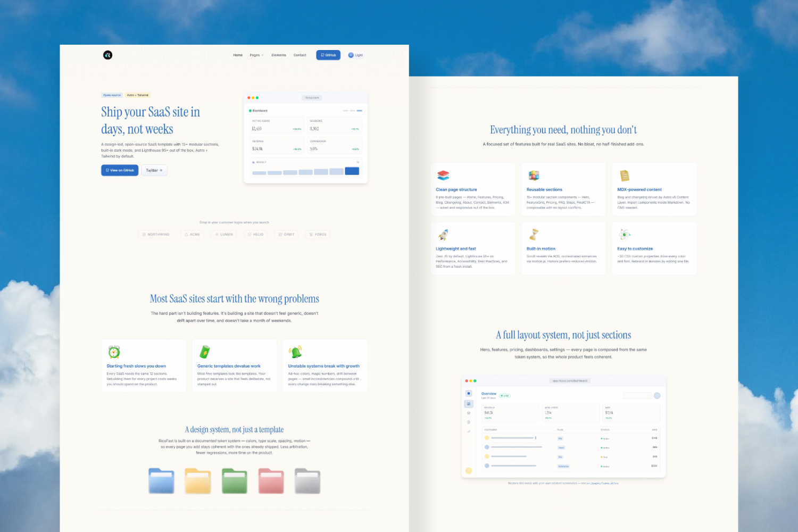Image resolution: width=798 pixels, height=532 pixels.
Task: Click the round black site logo
Action: pyautogui.click(x=107, y=55)
